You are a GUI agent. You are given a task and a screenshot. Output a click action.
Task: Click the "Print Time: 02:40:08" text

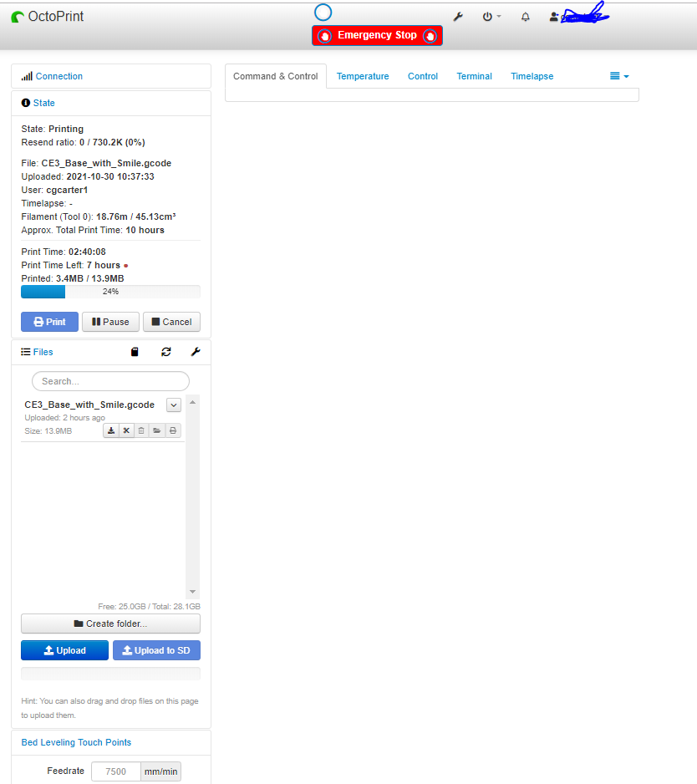[x=64, y=252]
